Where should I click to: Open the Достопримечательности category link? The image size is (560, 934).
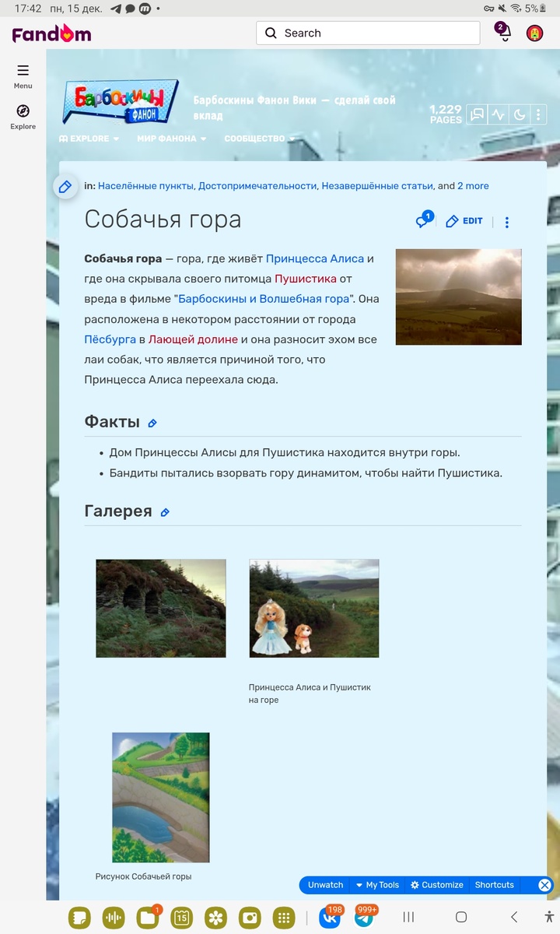(x=257, y=186)
